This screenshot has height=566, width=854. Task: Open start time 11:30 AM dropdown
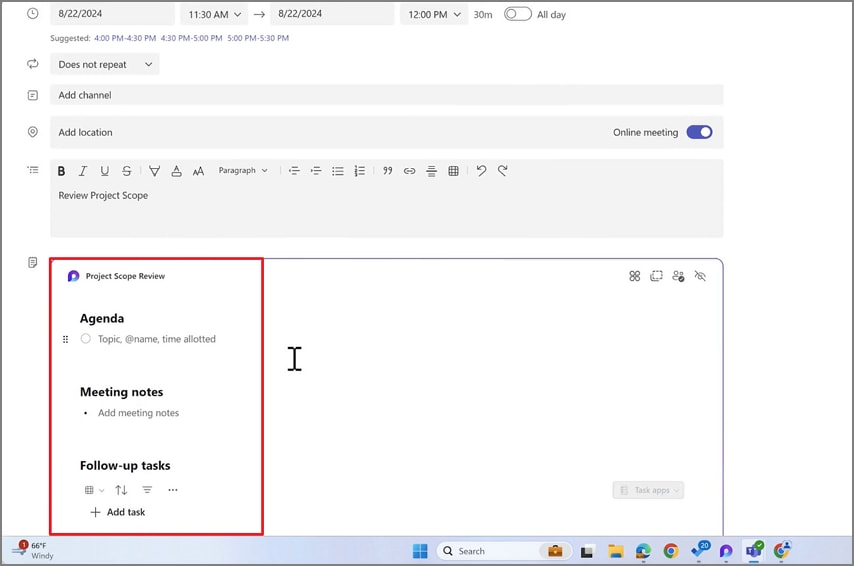[x=215, y=15]
